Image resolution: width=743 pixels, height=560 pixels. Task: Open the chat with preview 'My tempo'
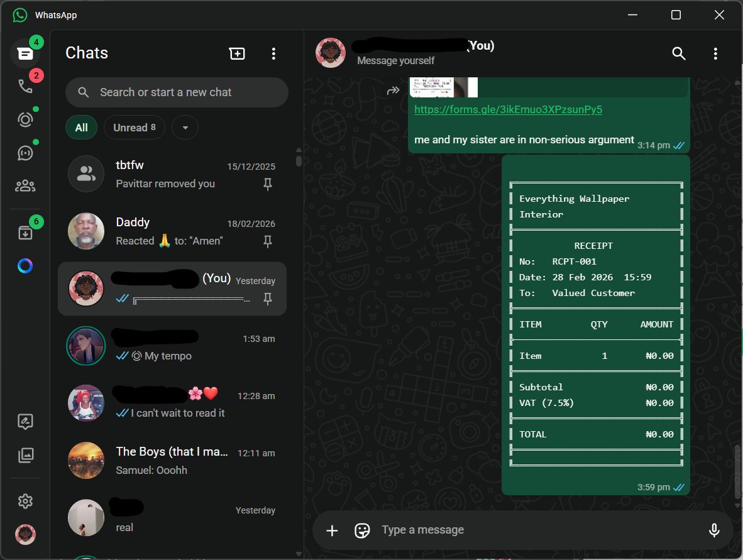click(172, 346)
